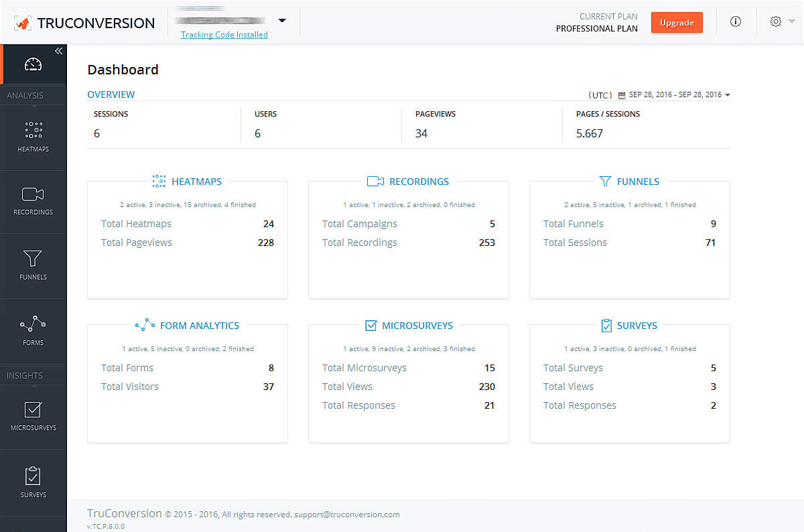Click the Tracking Code Installed link
The width and height of the screenshot is (804, 532).
coord(224,35)
